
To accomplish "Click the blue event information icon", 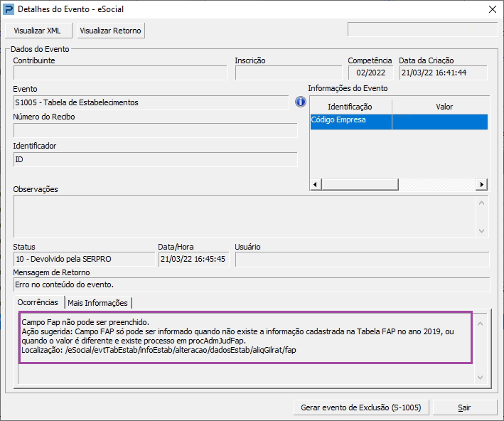I will pyautogui.click(x=301, y=102).
